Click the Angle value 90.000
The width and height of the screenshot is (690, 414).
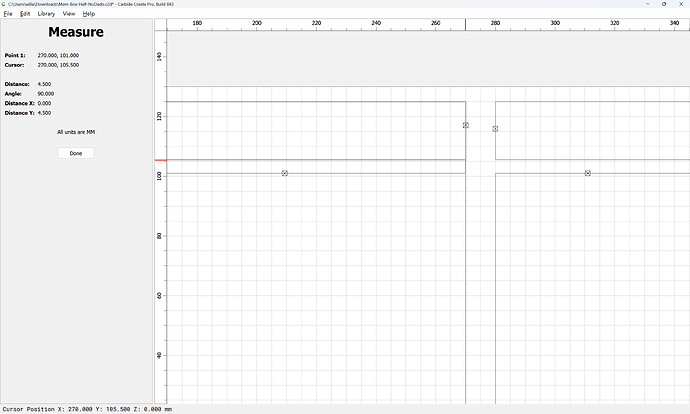46,94
